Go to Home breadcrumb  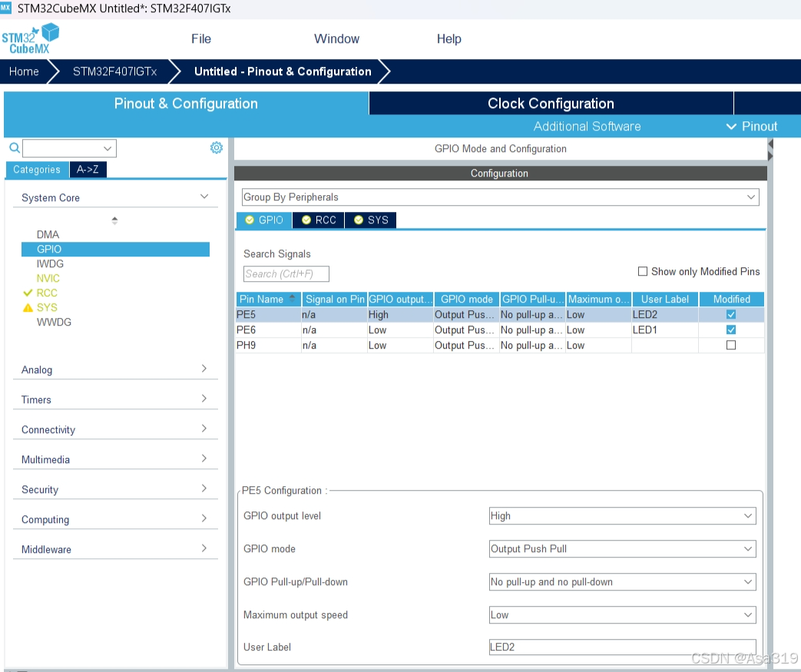(24, 71)
